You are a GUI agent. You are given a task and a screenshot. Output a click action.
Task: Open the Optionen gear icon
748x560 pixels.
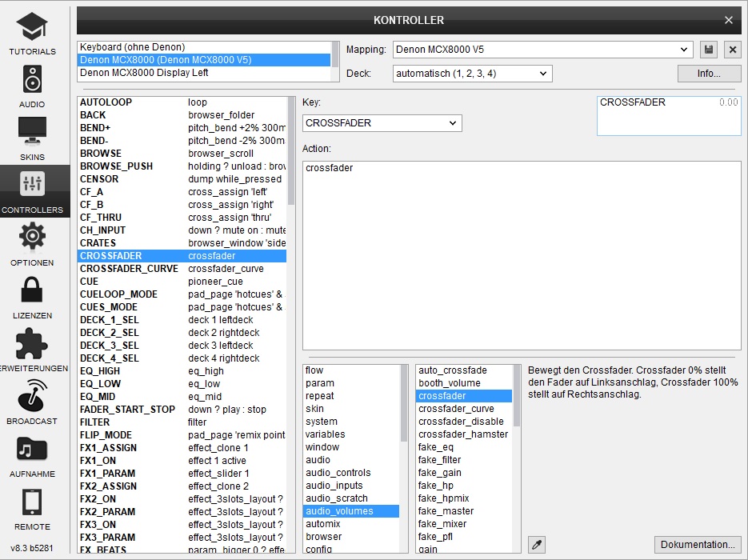(32, 237)
